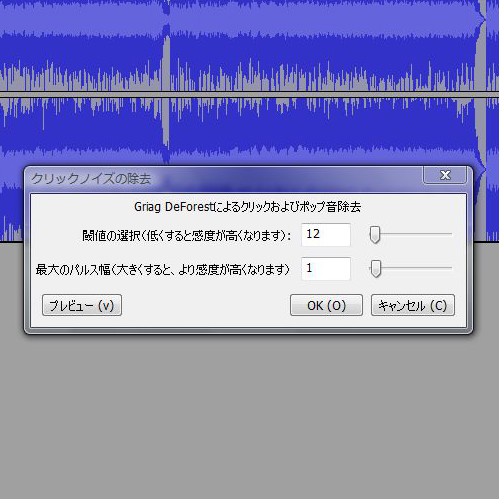Image resolution: width=499 pixels, height=499 pixels.
Task: Click the right end of the pulse width slider track
Action: pos(450,268)
